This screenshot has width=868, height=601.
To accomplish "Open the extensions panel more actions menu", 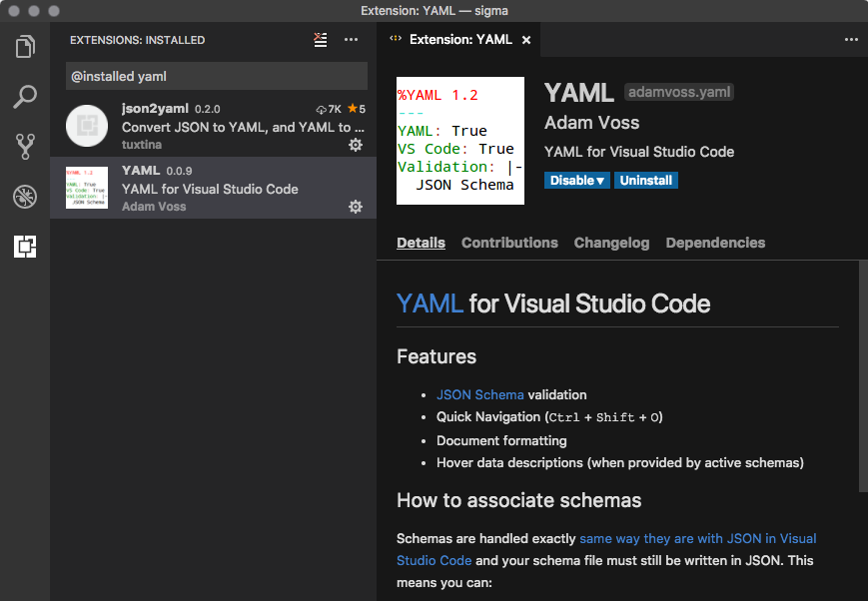I will pos(351,40).
